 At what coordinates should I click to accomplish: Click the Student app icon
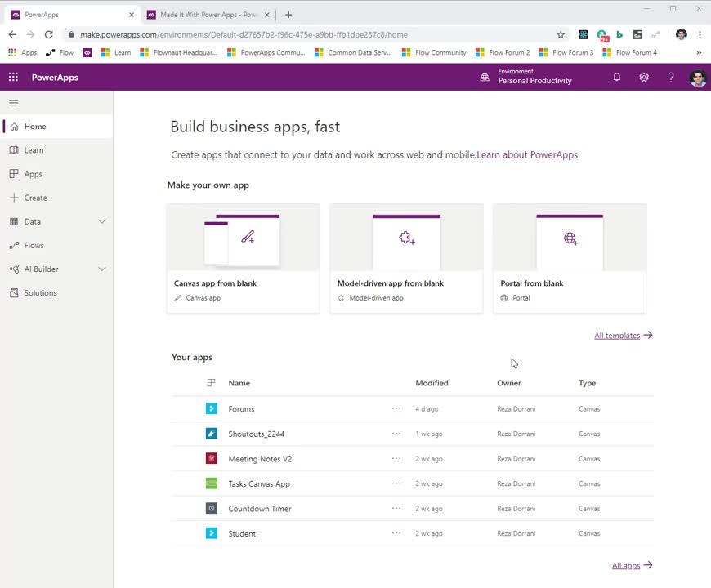pyautogui.click(x=212, y=533)
